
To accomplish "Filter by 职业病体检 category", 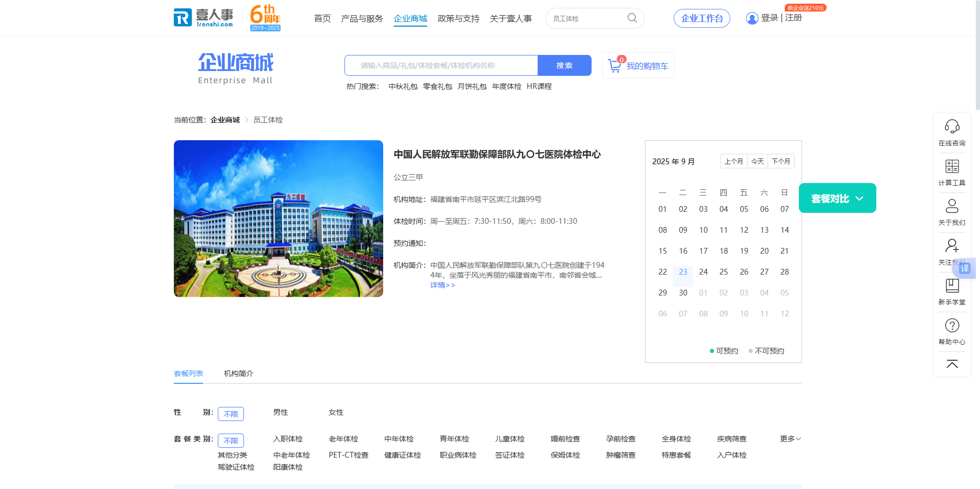I will (x=458, y=456).
